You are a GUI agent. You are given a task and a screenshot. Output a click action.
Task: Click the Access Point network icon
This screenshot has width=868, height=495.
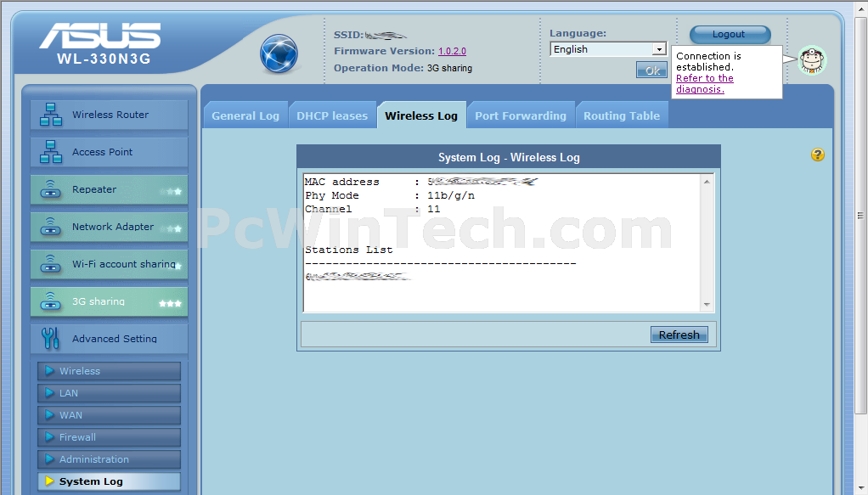tap(51, 152)
